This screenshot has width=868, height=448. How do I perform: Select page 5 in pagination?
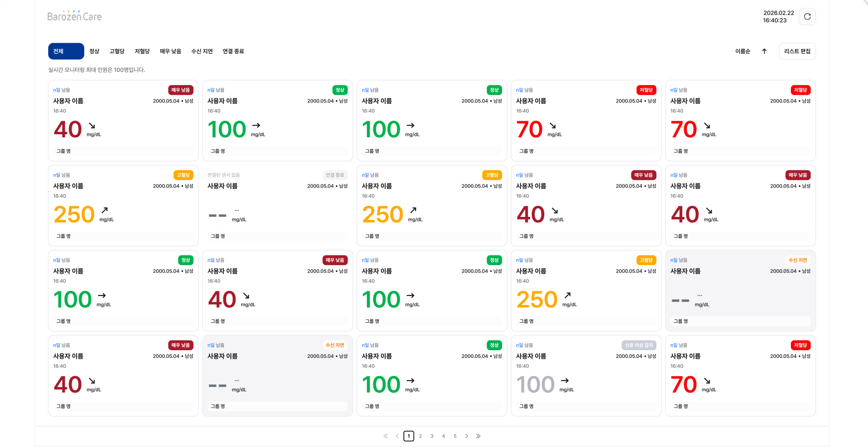pos(455,436)
